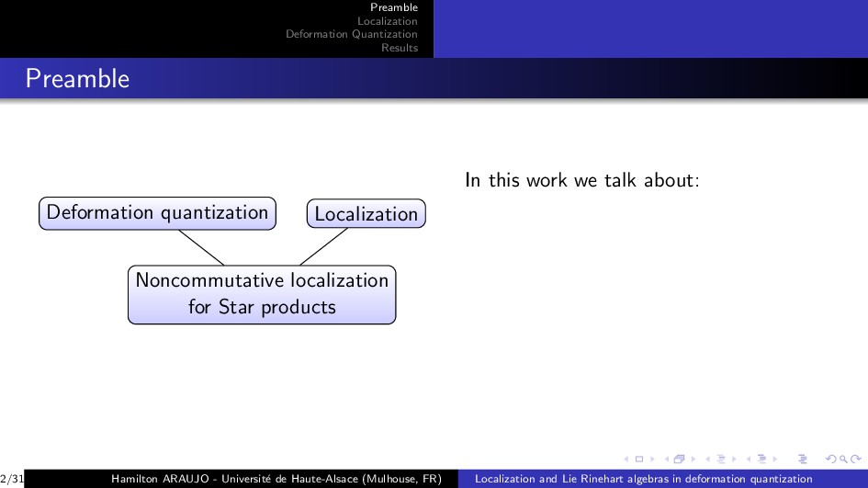
Task: Go to previous subsection arrow
Action: click(x=708, y=460)
